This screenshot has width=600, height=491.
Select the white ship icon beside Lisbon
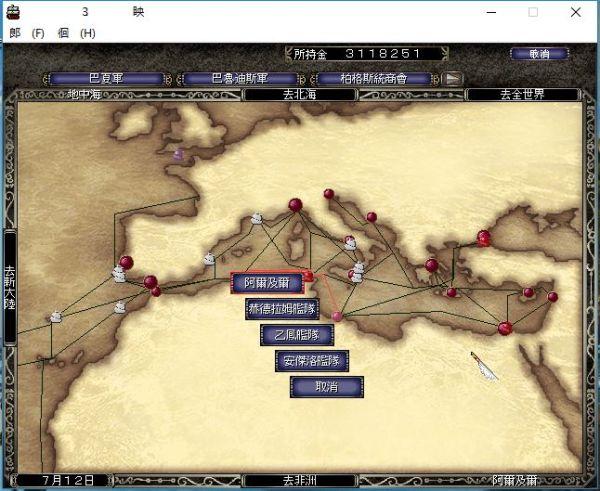click(x=119, y=274)
